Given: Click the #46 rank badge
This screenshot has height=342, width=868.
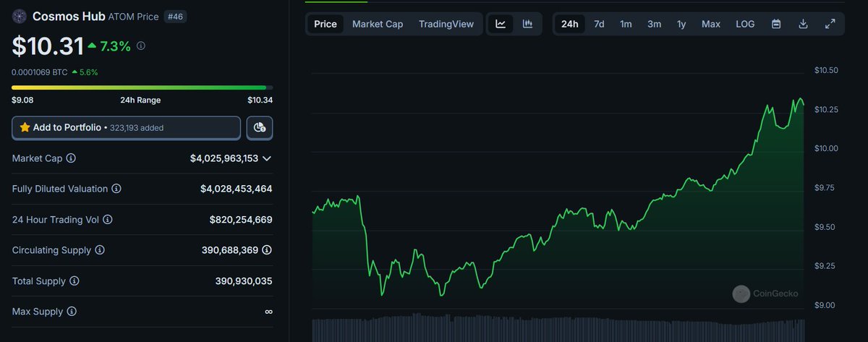Looking at the screenshot, I should click(176, 16).
